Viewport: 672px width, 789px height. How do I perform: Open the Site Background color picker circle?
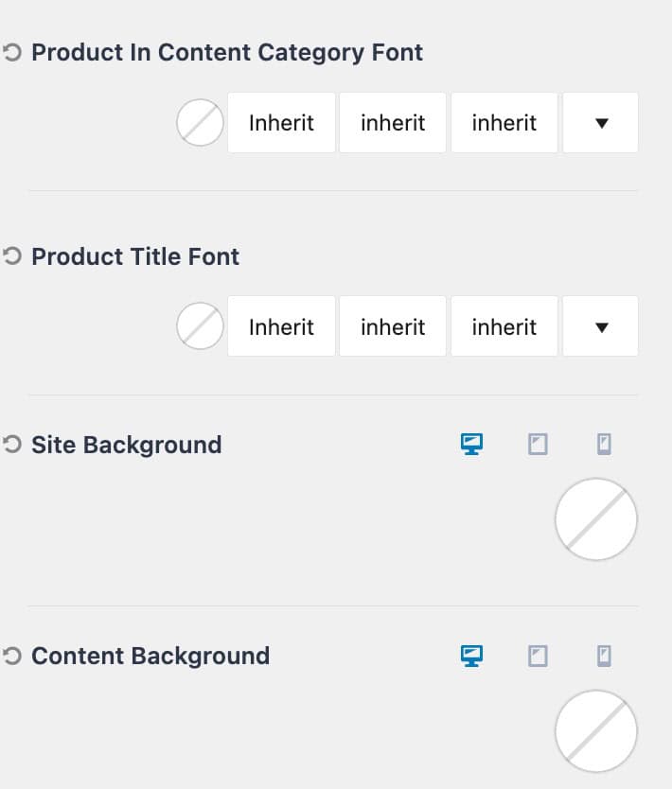596,518
